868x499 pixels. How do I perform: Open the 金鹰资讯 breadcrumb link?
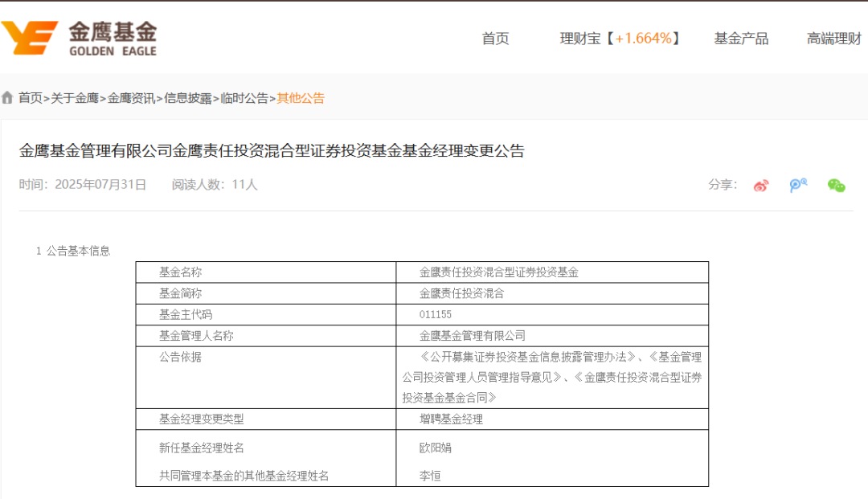click(131, 98)
